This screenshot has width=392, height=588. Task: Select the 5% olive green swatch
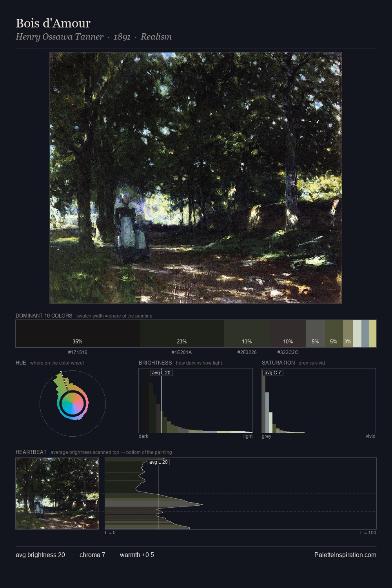(x=334, y=334)
